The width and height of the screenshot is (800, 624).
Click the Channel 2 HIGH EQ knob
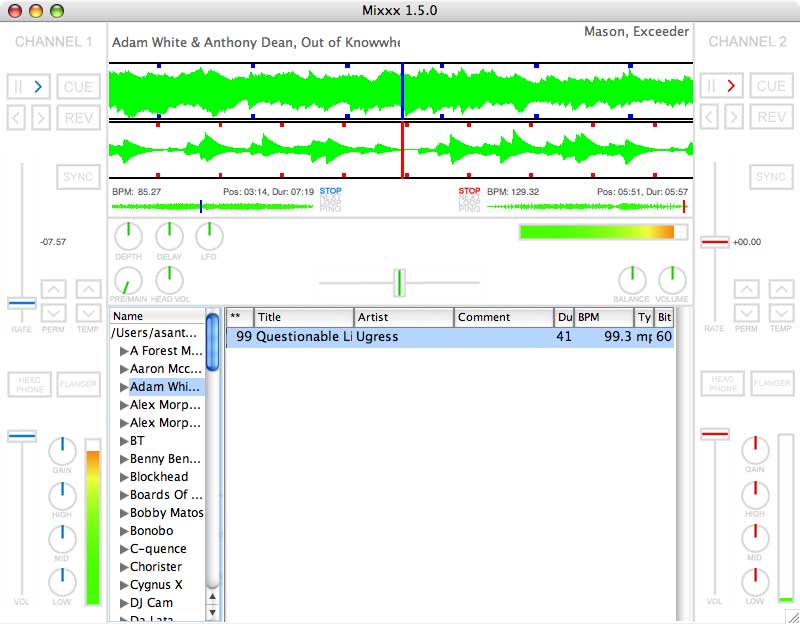click(755, 494)
